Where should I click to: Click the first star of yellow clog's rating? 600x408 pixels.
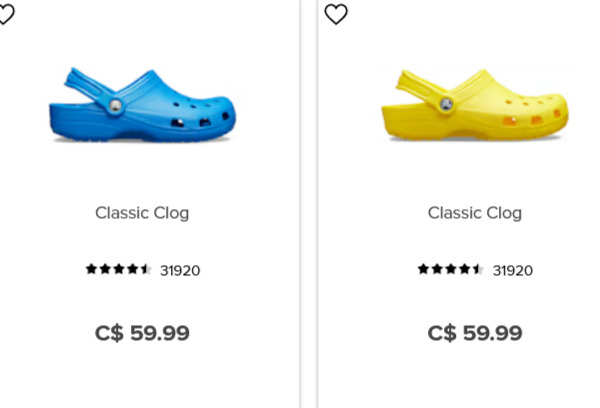point(423,269)
